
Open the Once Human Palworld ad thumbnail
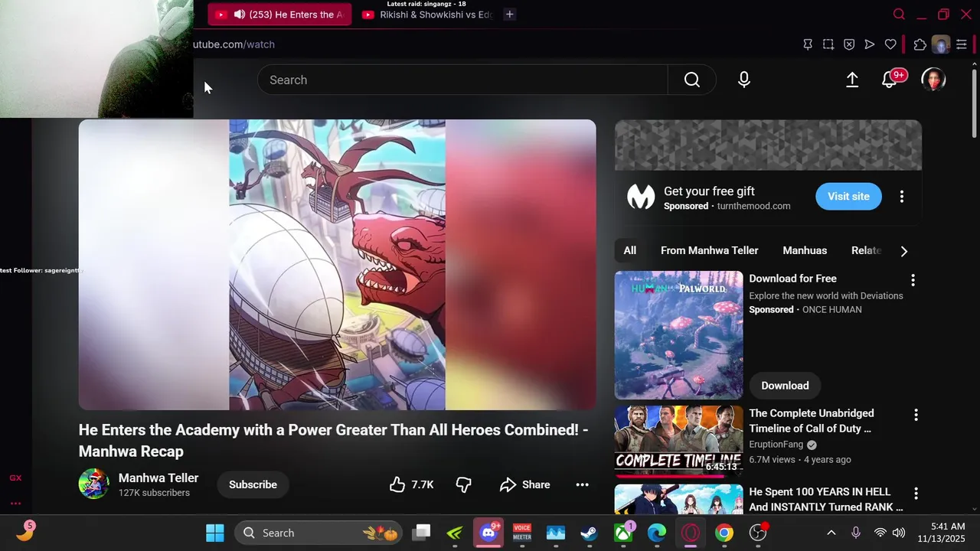pos(678,335)
